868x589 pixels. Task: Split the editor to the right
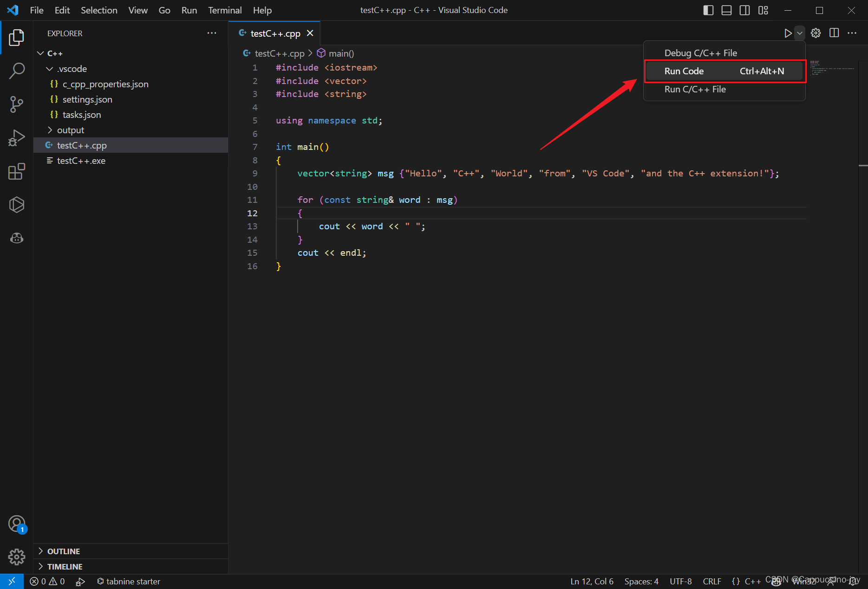tap(834, 33)
